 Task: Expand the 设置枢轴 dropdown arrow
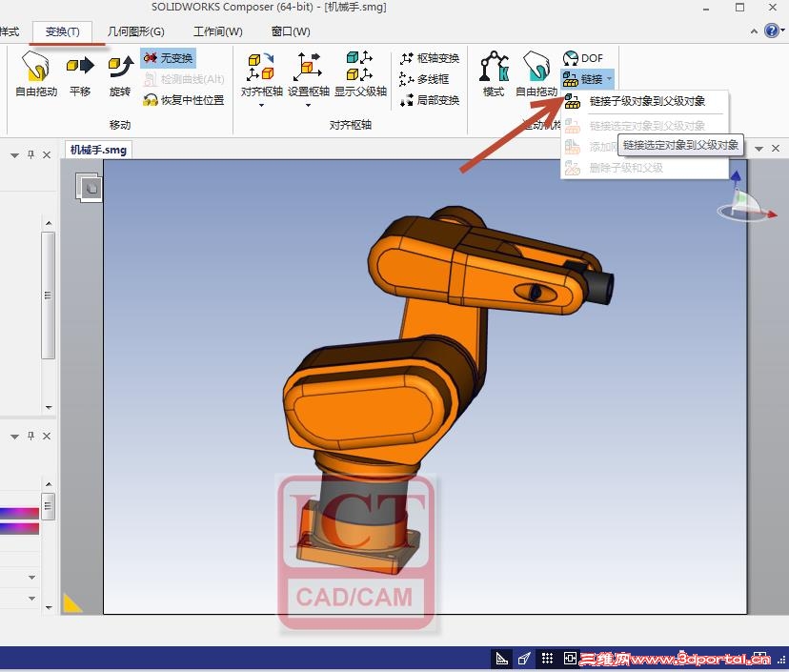308,105
